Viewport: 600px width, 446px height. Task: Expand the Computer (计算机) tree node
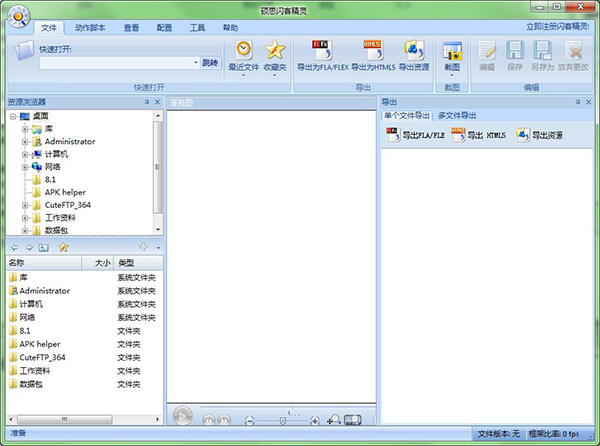(x=25, y=155)
